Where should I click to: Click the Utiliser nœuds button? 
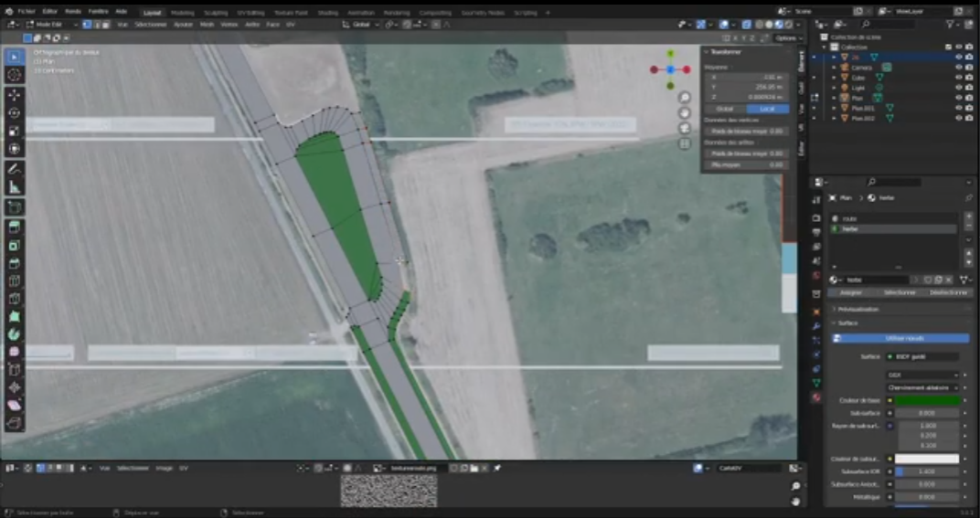900,338
